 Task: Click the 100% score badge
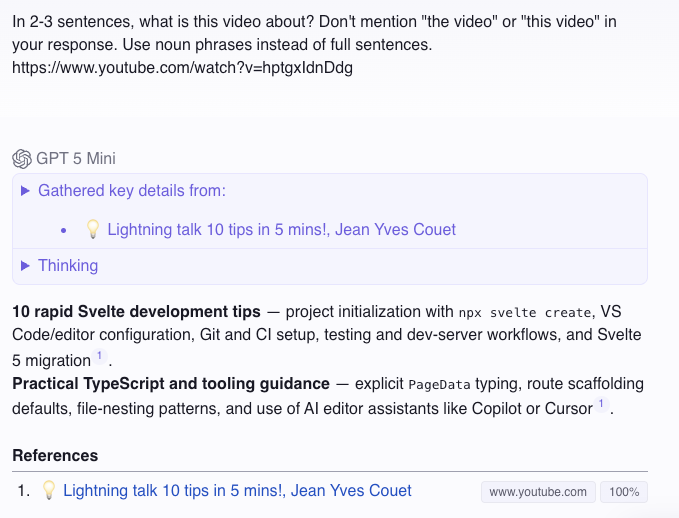tap(625, 492)
